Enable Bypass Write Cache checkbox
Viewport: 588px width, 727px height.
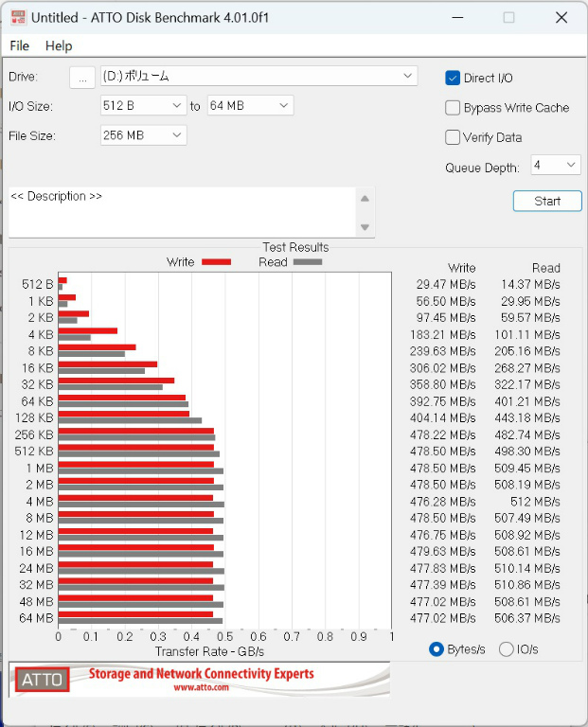point(453,108)
